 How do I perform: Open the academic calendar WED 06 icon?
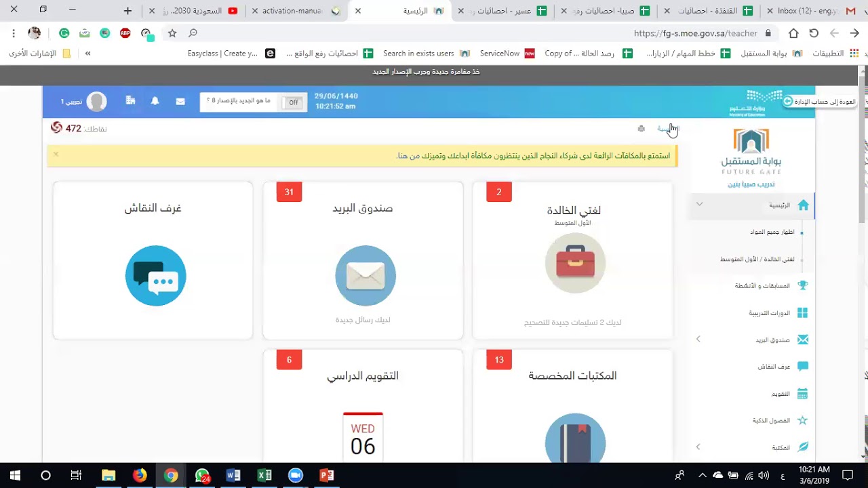tap(363, 437)
